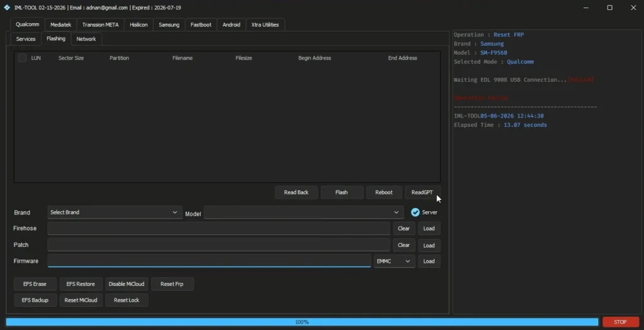Load a Patch file

(429, 245)
